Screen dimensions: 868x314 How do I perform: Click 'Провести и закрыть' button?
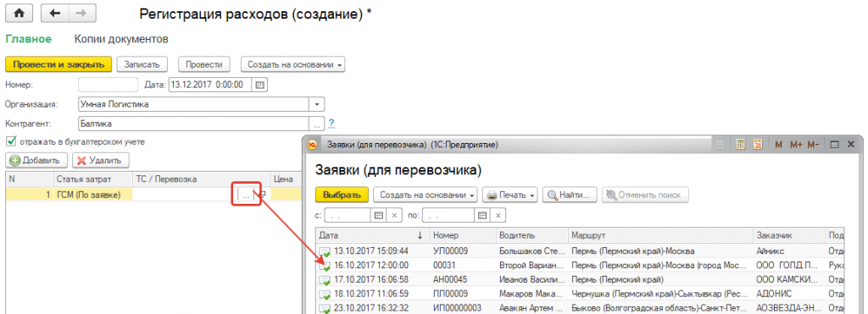pyautogui.click(x=58, y=64)
